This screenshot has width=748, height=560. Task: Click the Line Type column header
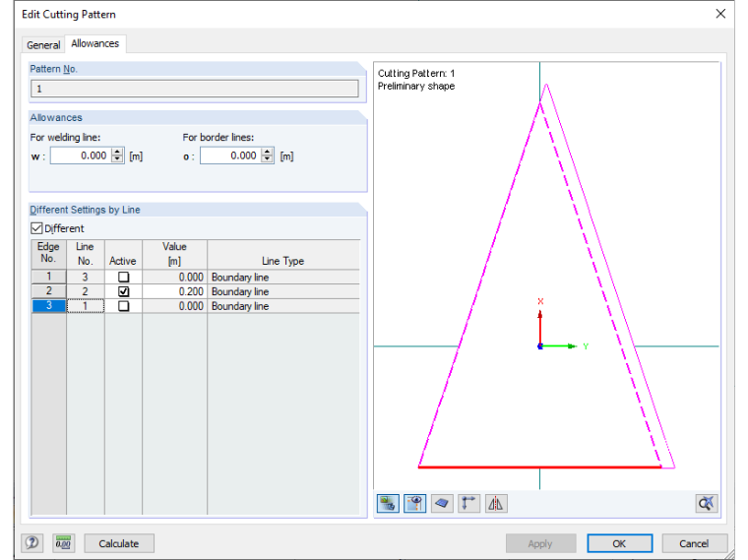pos(282,255)
